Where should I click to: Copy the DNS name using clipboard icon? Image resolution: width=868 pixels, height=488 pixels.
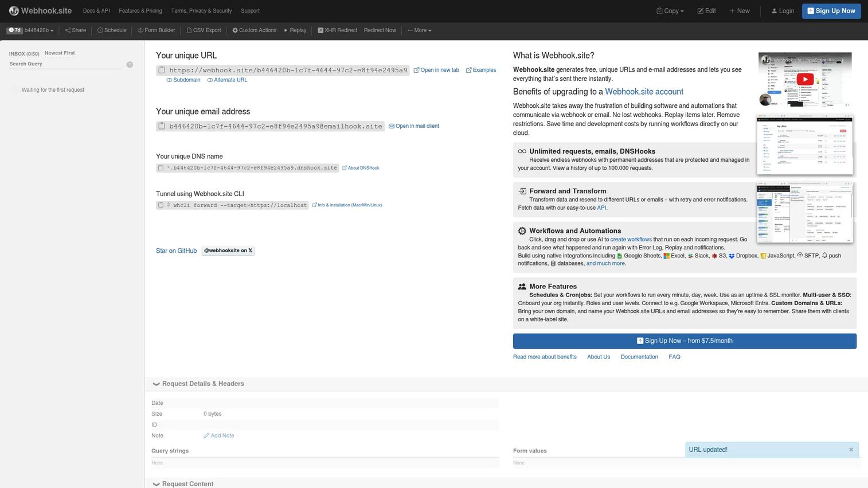point(161,168)
